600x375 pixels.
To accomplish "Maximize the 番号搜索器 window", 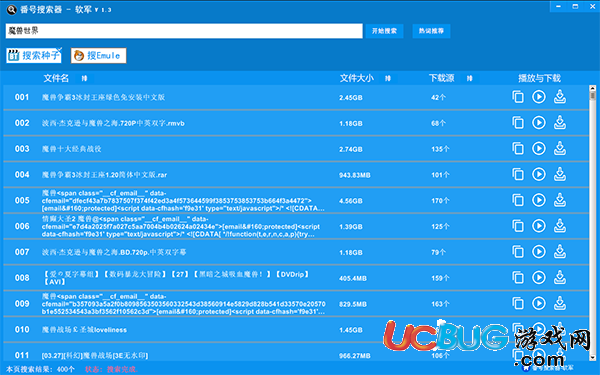I will point(575,7).
